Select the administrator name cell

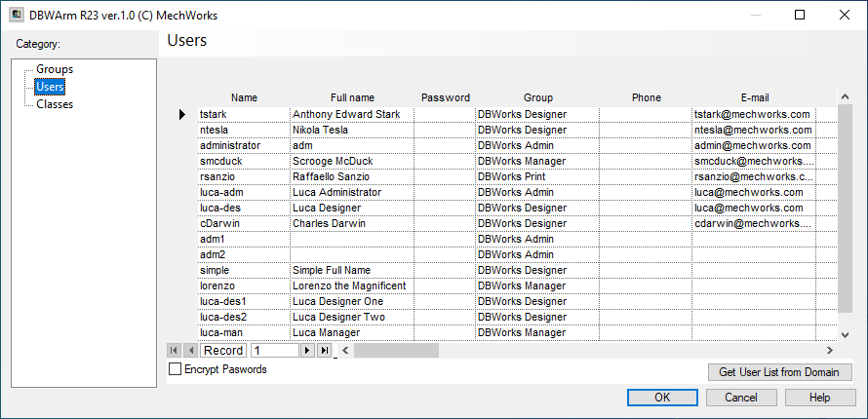point(244,145)
